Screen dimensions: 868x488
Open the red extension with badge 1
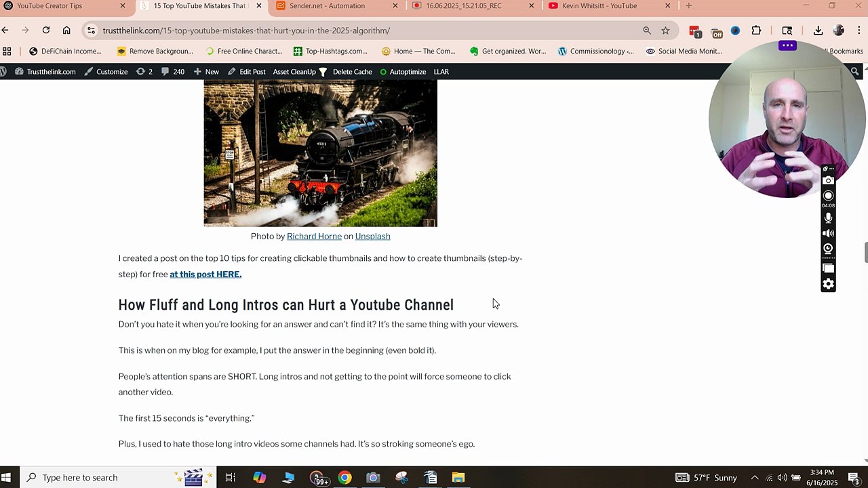tap(695, 31)
